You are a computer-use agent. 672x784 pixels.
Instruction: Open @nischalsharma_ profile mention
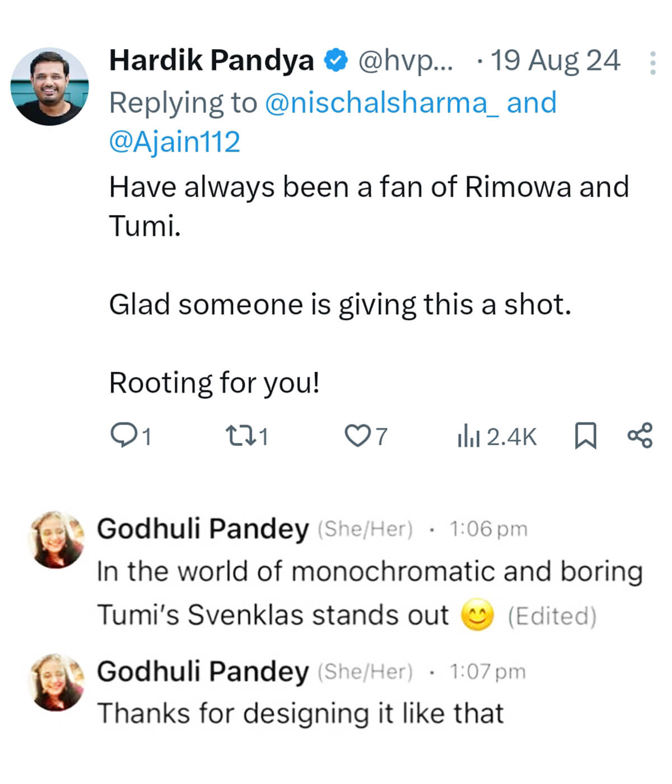[381, 103]
